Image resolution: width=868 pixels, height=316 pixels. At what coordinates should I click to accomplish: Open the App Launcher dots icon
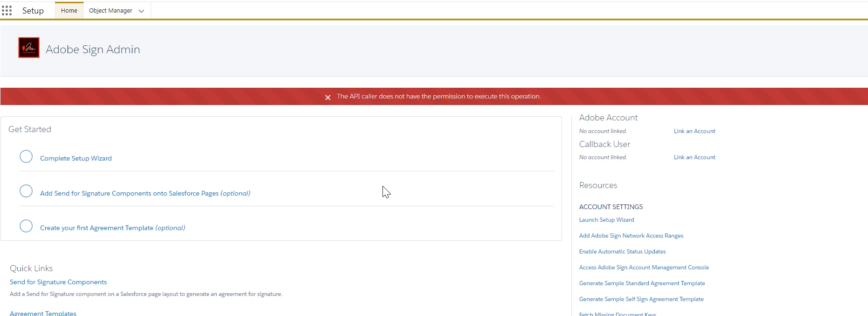click(x=7, y=10)
